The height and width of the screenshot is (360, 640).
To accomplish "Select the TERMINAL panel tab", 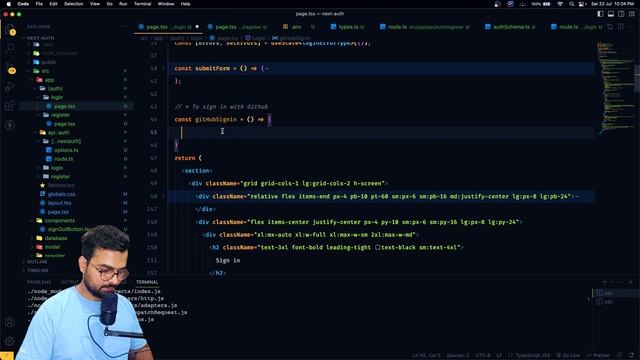I will [147, 282].
